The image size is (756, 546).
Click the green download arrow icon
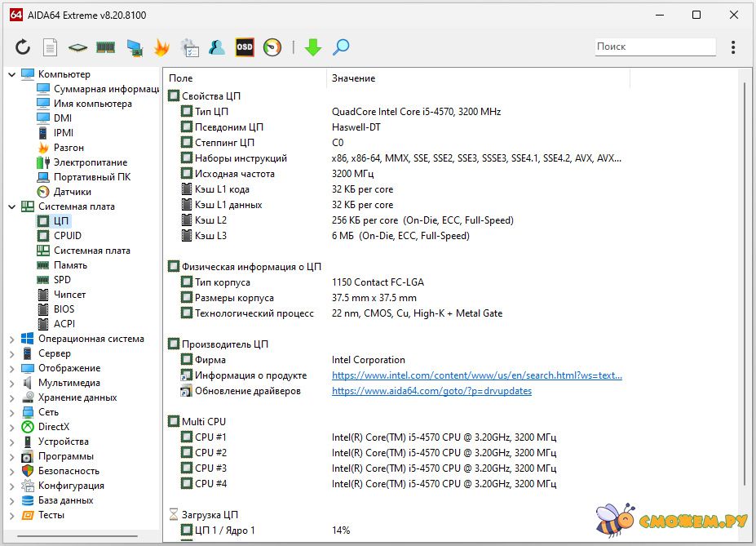313,47
